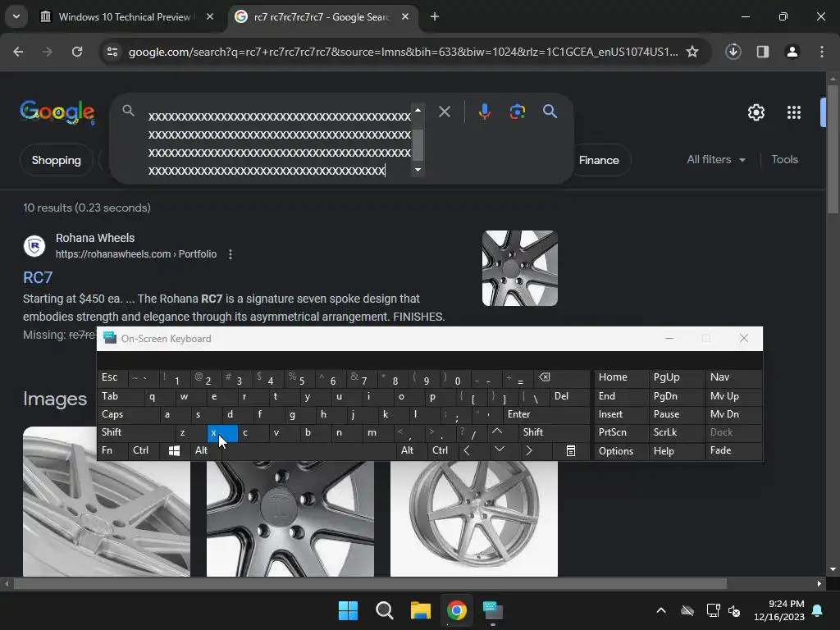View site information icon in address bar
The width and height of the screenshot is (840, 630).
(112, 52)
